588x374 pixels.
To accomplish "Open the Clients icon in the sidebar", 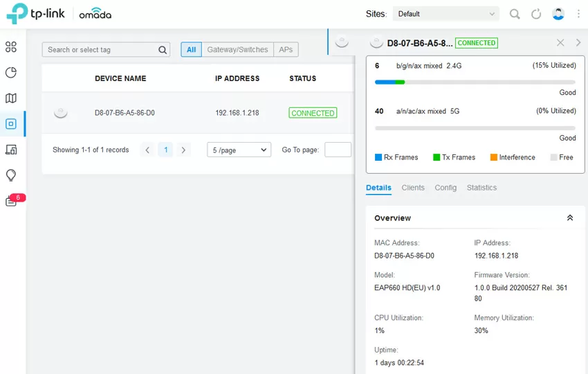I will pyautogui.click(x=11, y=150).
